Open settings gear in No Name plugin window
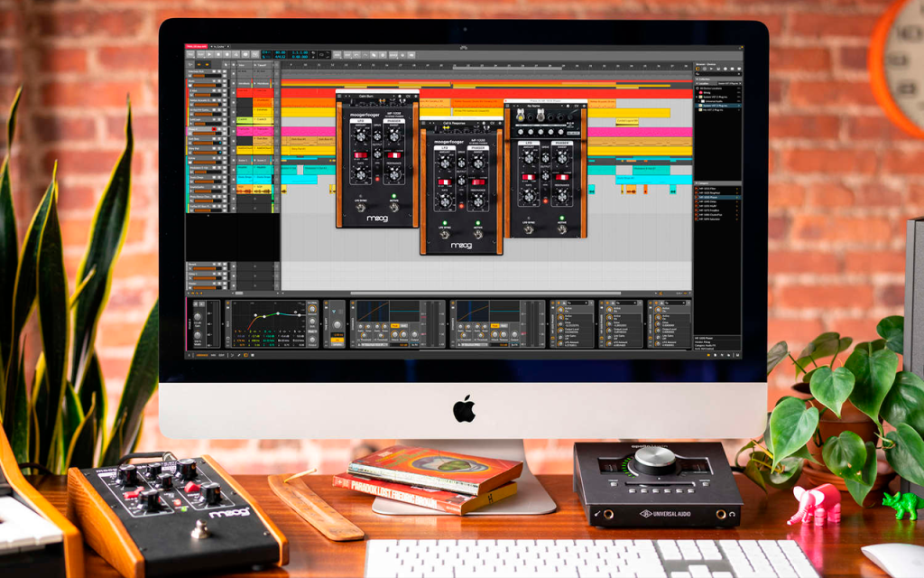 point(584,107)
